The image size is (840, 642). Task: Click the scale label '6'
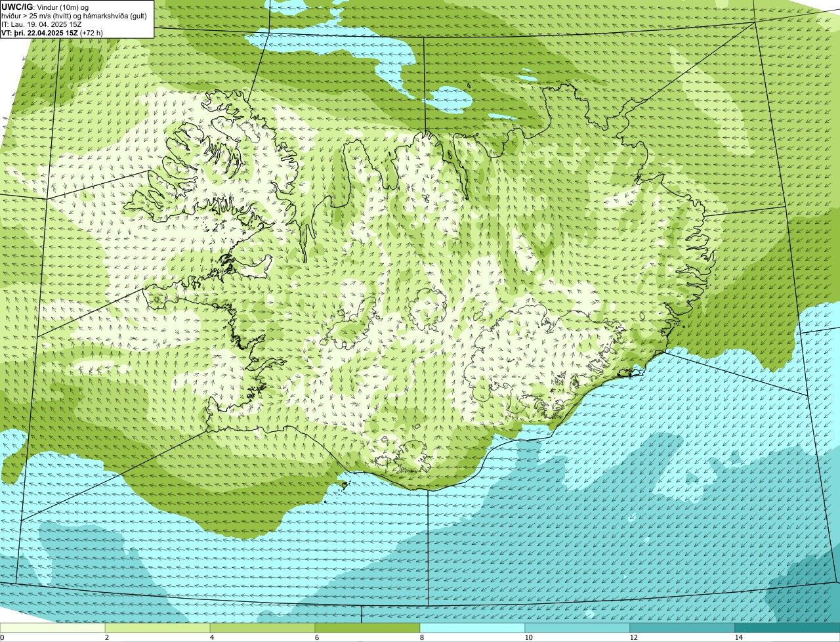click(x=316, y=637)
